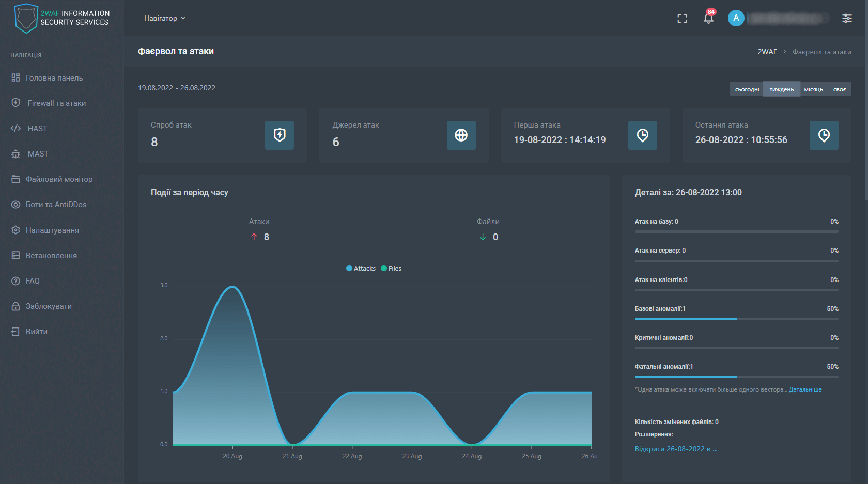868x484 pixels.
Task: Toggle the Attacks series in the chart legend
Action: (x=361, y=268)
